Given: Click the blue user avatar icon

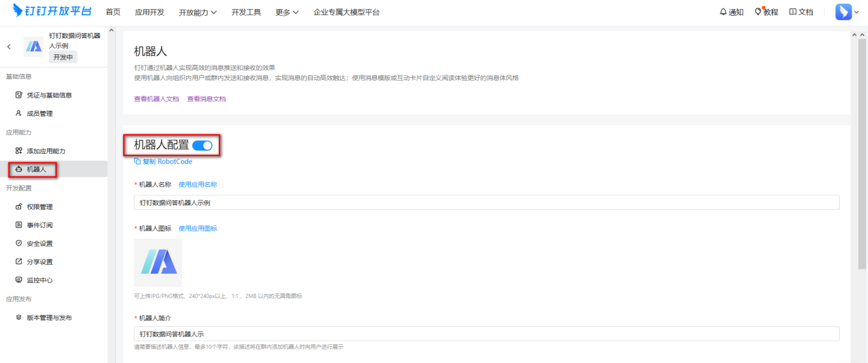Looking at the screenshot, I should (x=843, y=12).
